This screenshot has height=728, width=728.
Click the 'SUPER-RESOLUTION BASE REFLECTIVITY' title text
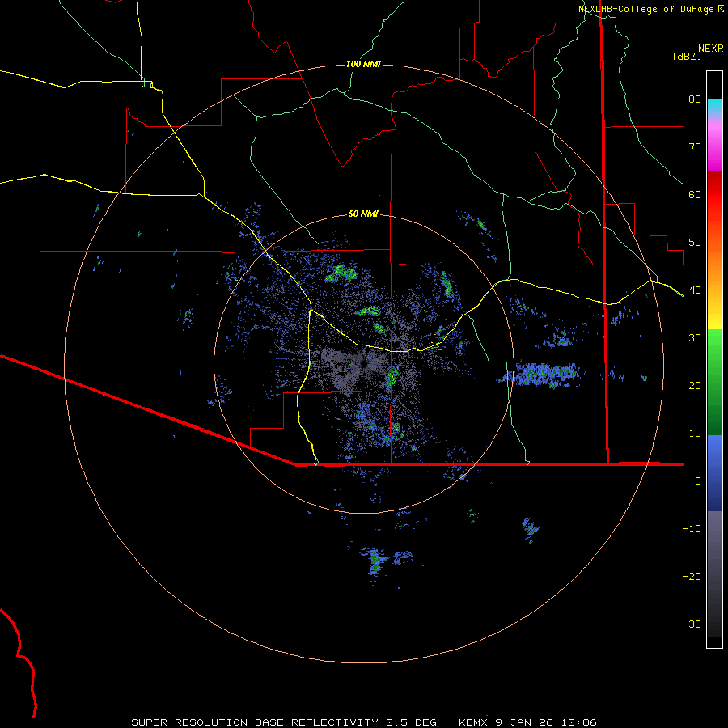tap(255, 722)
